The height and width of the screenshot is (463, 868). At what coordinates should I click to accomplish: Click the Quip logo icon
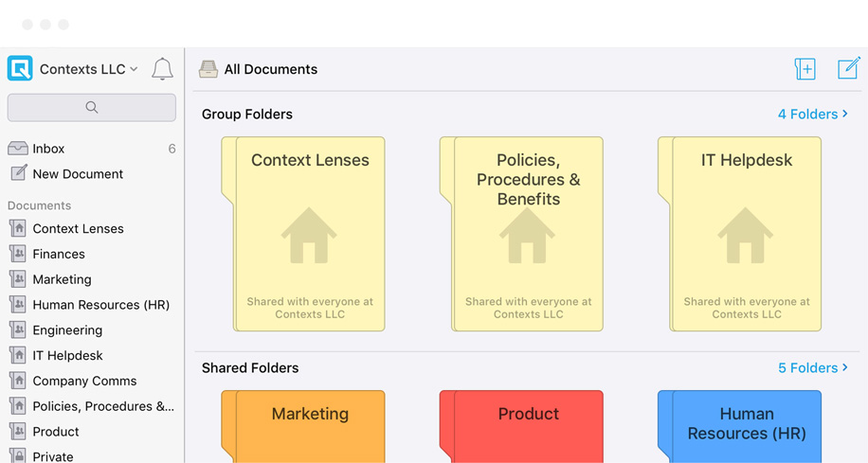coord(20,68)
